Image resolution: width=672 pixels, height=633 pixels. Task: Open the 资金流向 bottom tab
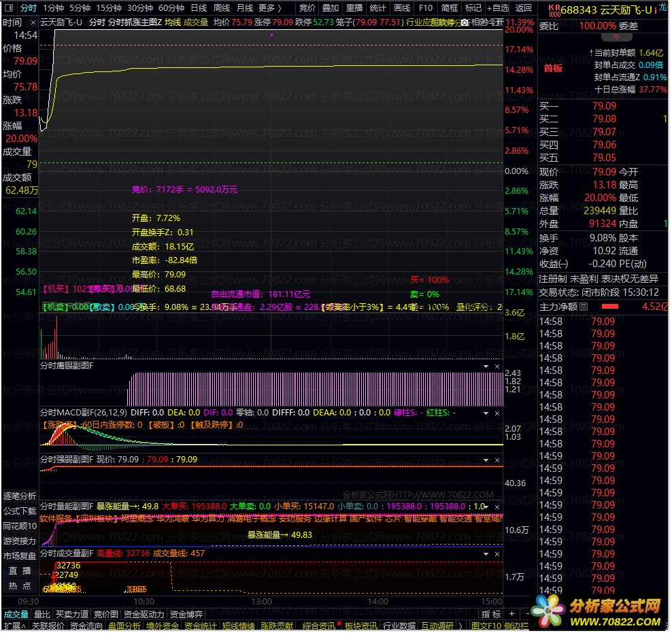[x=86, y=628]
